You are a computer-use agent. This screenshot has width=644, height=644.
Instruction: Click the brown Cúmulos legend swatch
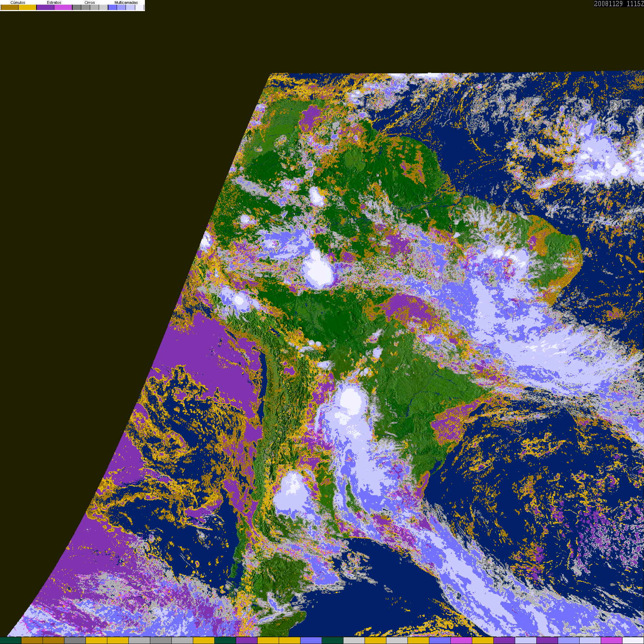tap(10, 7)
